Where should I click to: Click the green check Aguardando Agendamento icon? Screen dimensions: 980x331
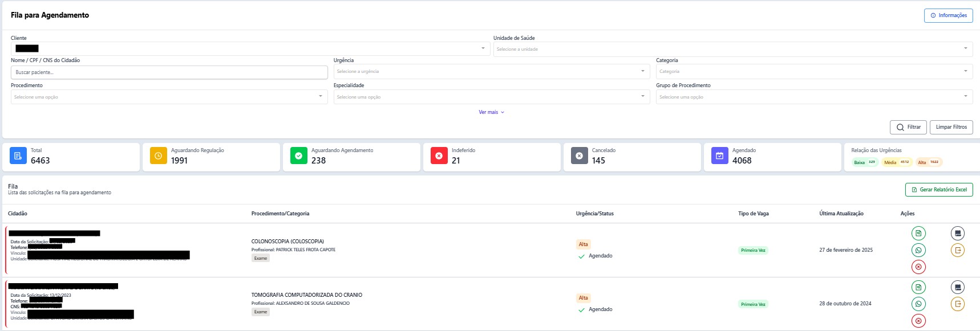coord(298,156)
